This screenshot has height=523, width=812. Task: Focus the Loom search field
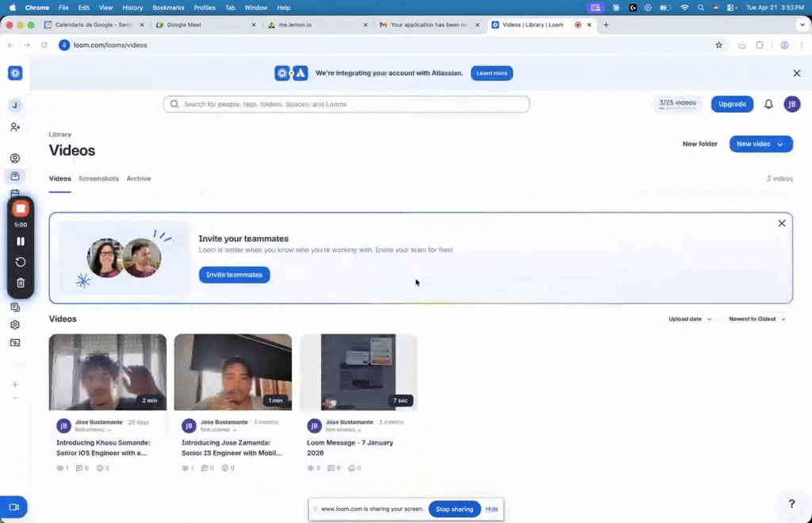coord(347,104)
